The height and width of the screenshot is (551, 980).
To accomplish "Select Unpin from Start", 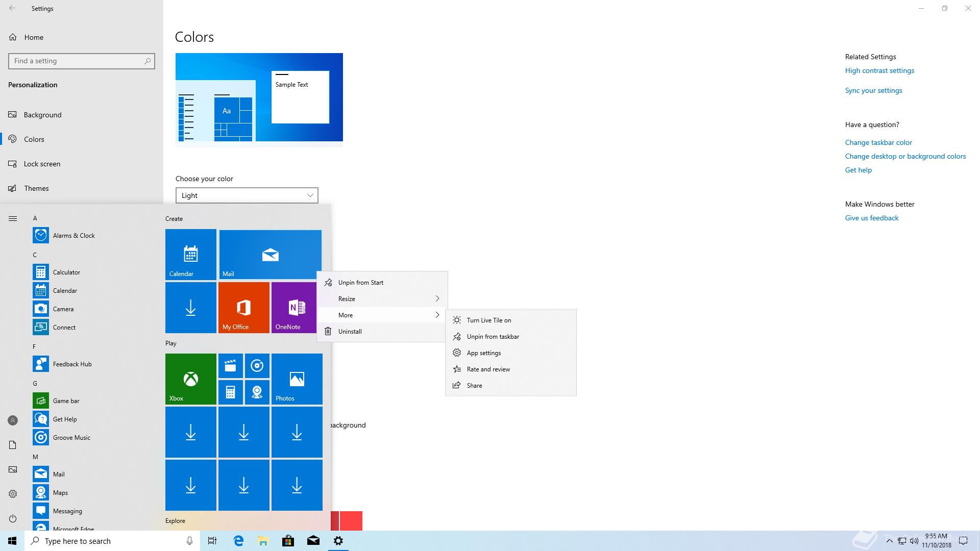I will pyautogui.click(x=382, y=283).
